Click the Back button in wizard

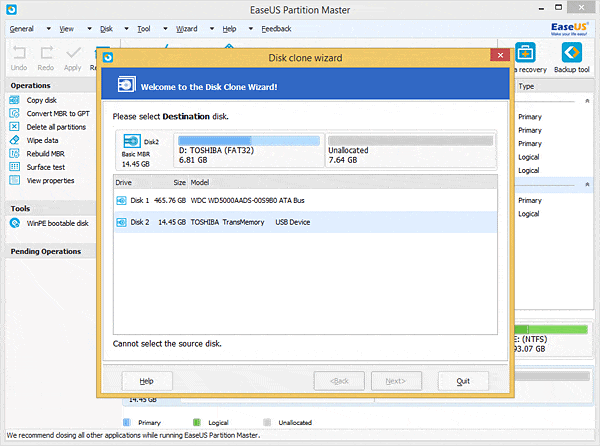pyautogui.click(x=339, y=381)
